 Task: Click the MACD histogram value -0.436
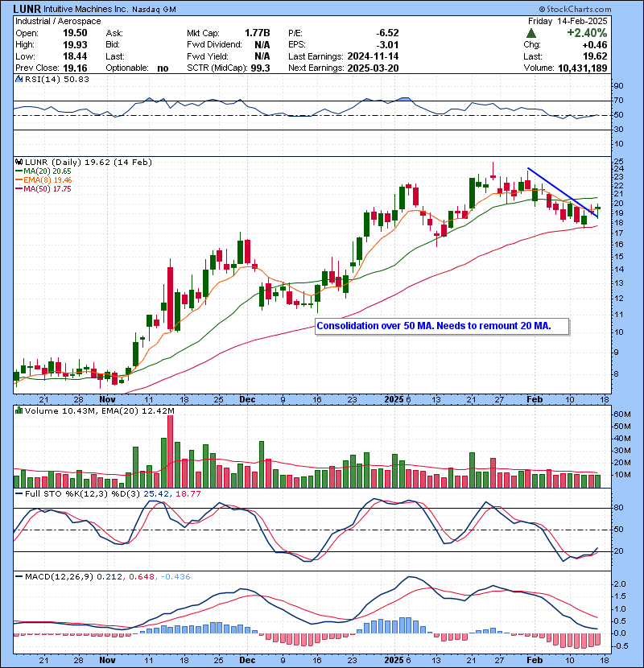pos(175,577)
